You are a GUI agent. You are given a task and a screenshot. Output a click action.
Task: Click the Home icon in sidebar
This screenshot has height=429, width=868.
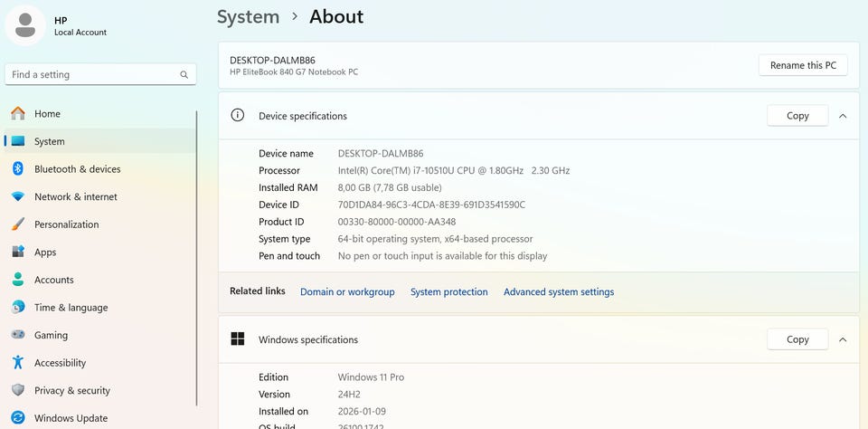[18, 114]
